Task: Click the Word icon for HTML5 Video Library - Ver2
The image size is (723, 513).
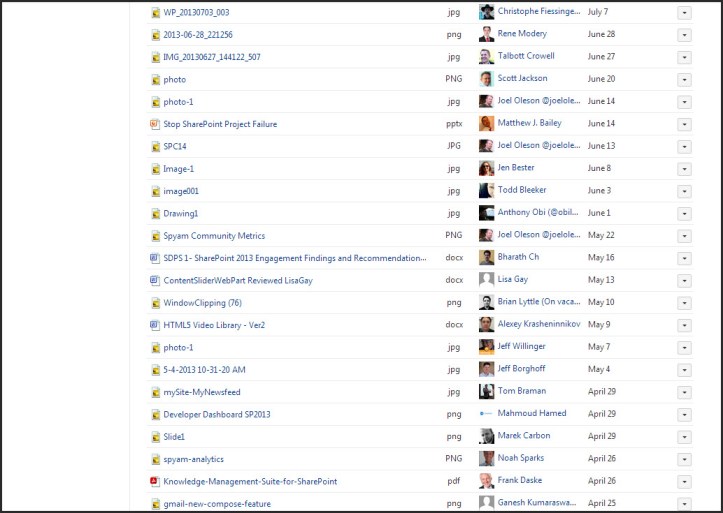Action: (155, 325)
